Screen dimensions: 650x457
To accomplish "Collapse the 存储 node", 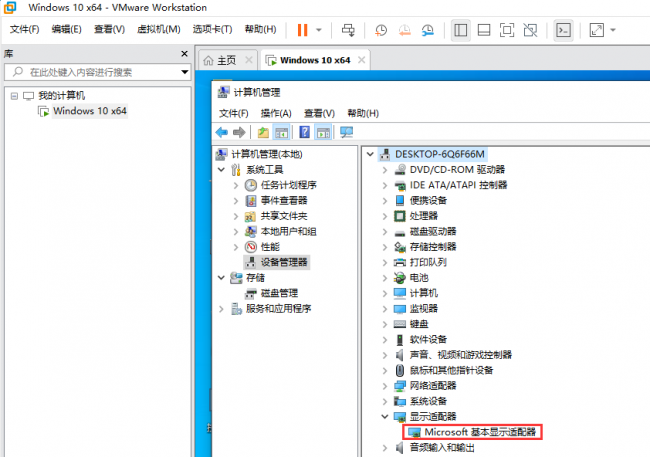I will pos(221,278).
